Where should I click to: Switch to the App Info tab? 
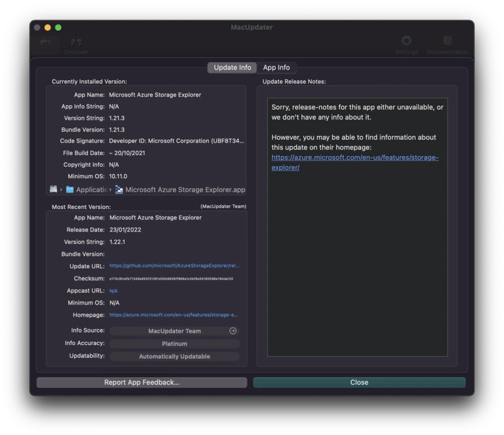[275, 67]
